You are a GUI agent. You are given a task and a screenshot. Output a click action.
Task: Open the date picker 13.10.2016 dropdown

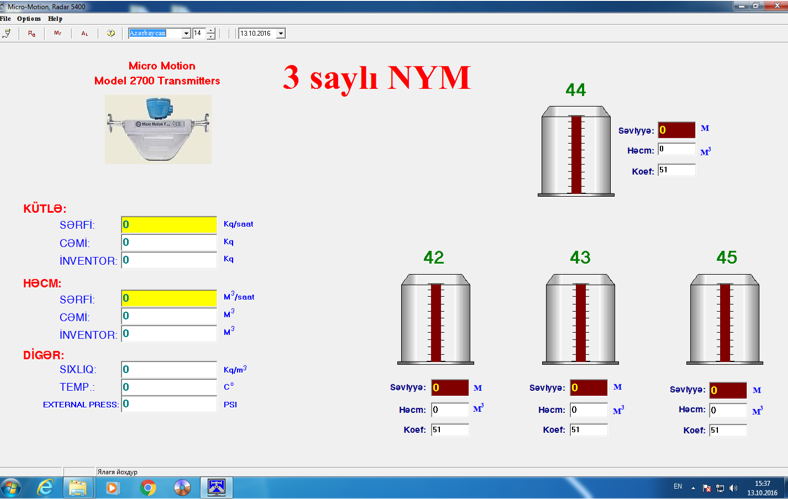click(281, 33)
